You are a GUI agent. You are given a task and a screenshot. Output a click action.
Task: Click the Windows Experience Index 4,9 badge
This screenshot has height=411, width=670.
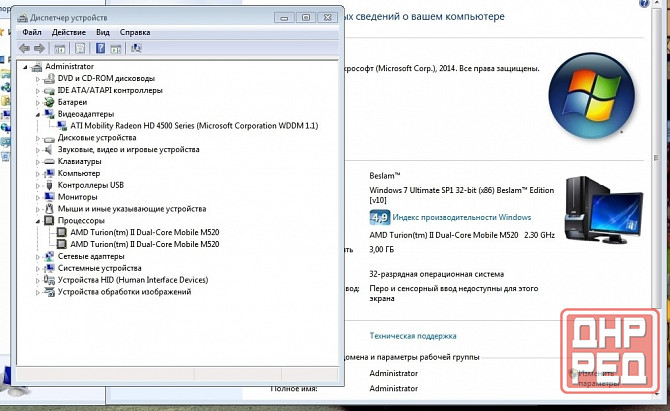click(x=379, y=216)
